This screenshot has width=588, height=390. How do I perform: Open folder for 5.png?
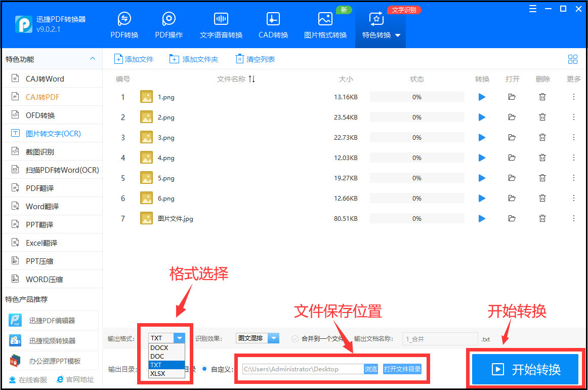(x=512, y=178)
